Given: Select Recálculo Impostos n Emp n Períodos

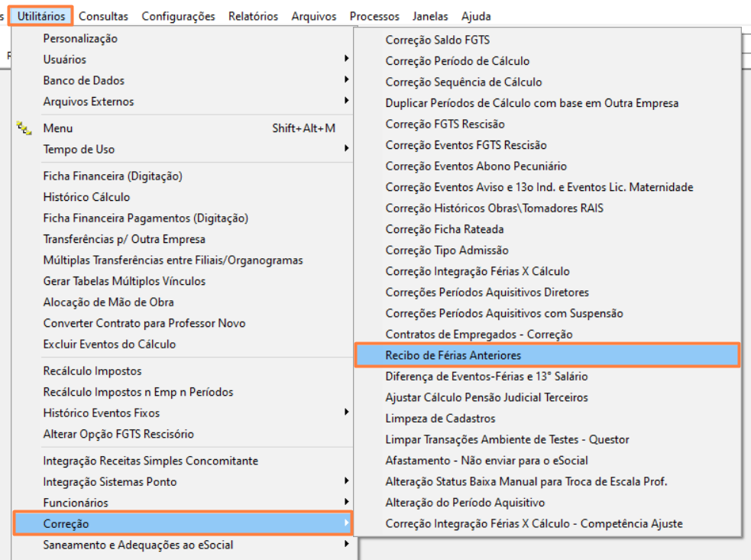Looking at the screenshot, I should tap(183, 393).
